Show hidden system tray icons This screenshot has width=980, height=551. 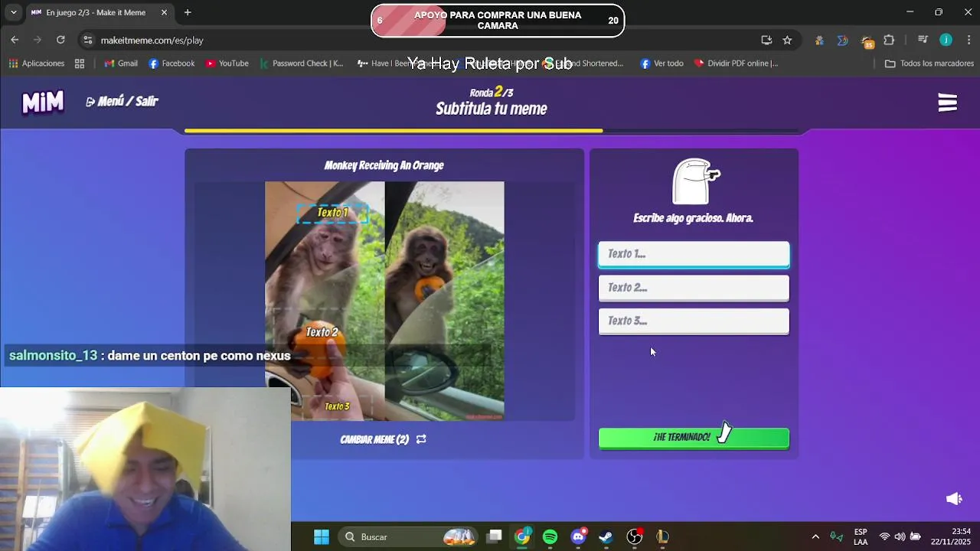click(815, 536)
